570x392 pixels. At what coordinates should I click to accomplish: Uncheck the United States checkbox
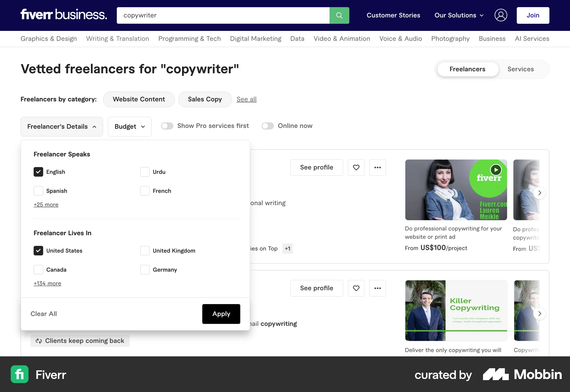pos(38,251)
